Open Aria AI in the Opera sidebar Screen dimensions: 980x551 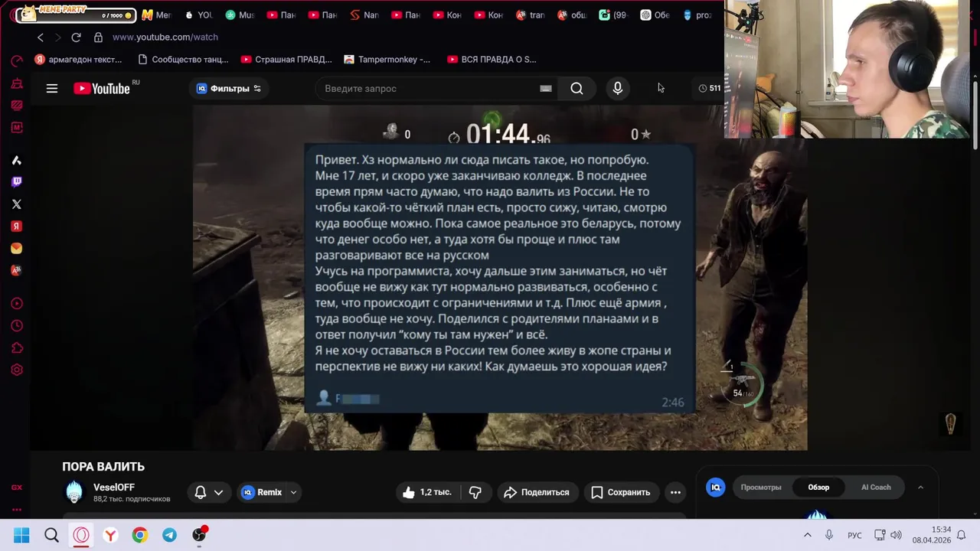[x=17, y=159]
